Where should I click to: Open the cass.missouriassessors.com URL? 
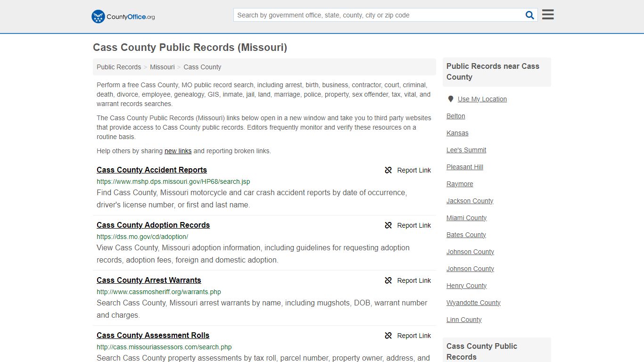click(x=164, y=347)
